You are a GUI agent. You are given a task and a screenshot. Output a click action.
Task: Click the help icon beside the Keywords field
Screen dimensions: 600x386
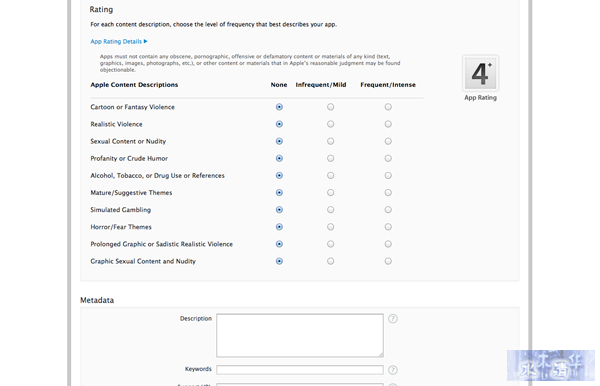393,370
